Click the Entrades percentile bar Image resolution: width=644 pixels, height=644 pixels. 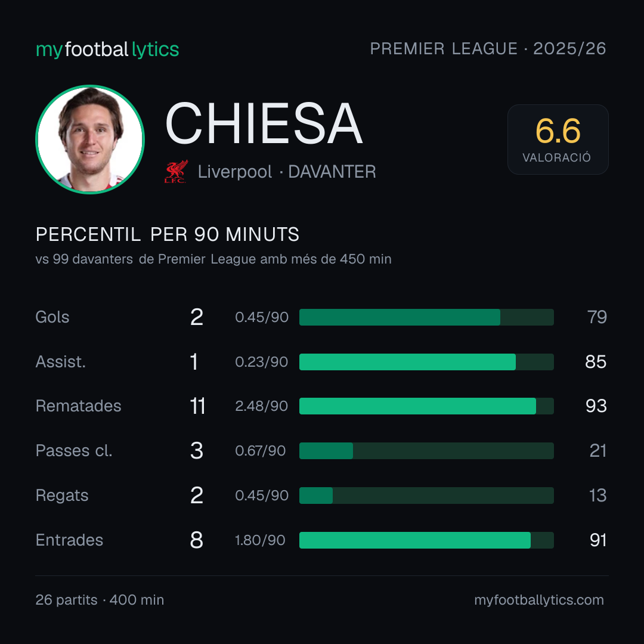[x=426, y=540]
